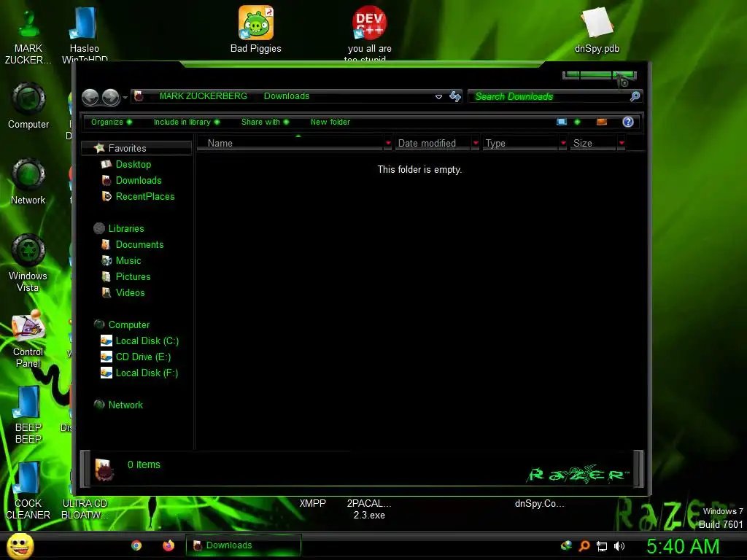Click Downloads segment in address bar
The image size is (747, 560).
[286, 96]
